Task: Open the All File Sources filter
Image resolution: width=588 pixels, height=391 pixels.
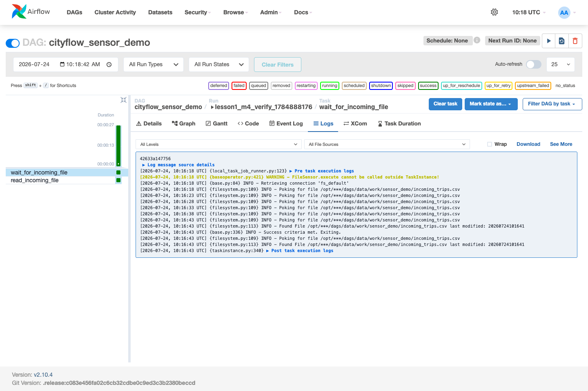Action: tap(387, 144)
